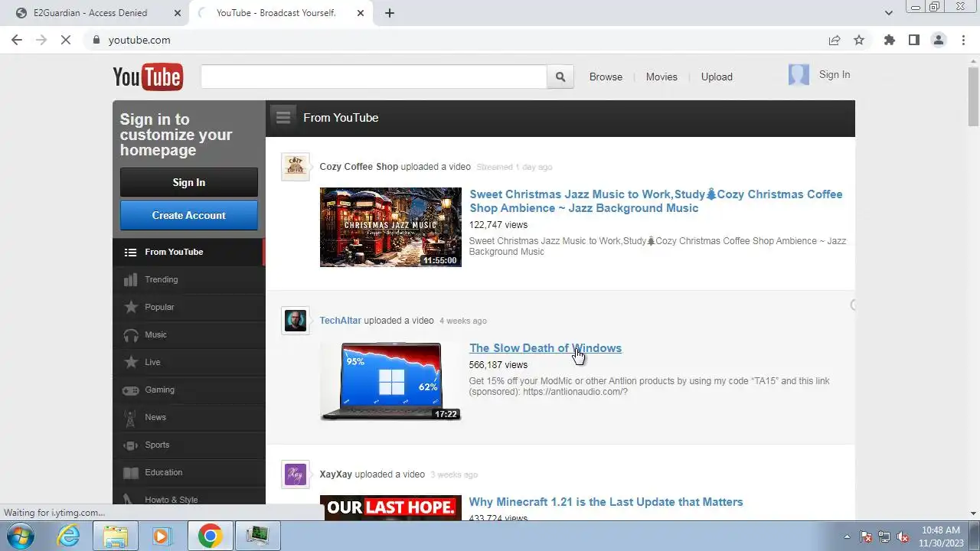Go back in browser history
Screen dimensions: 980x551
click(17, 40)
